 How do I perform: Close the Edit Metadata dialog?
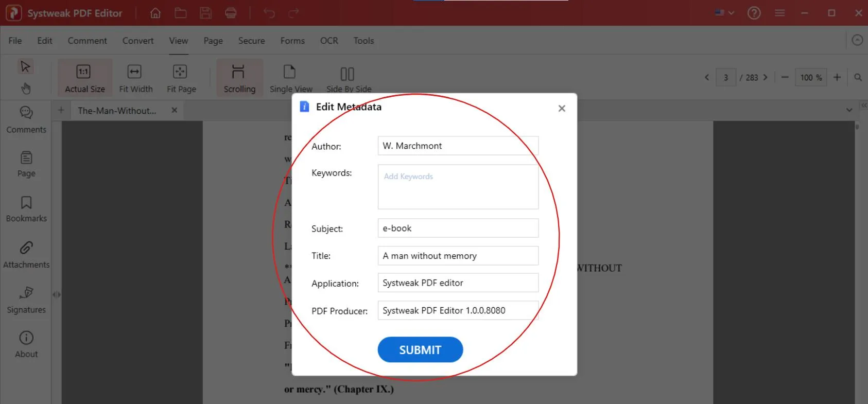pos(562,108)
